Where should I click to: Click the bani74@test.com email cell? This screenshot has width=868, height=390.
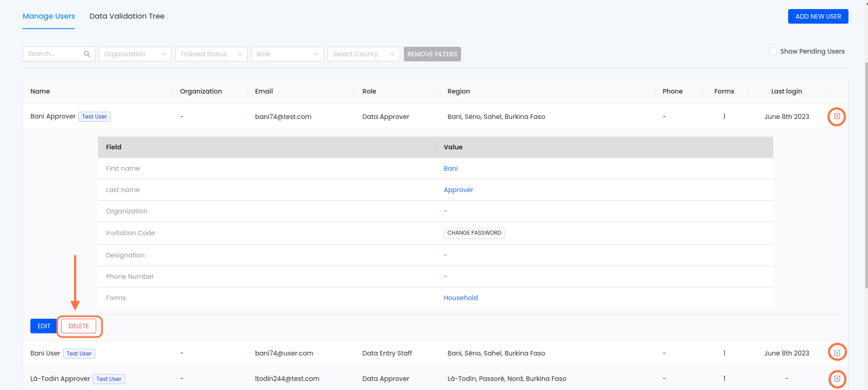283,117
